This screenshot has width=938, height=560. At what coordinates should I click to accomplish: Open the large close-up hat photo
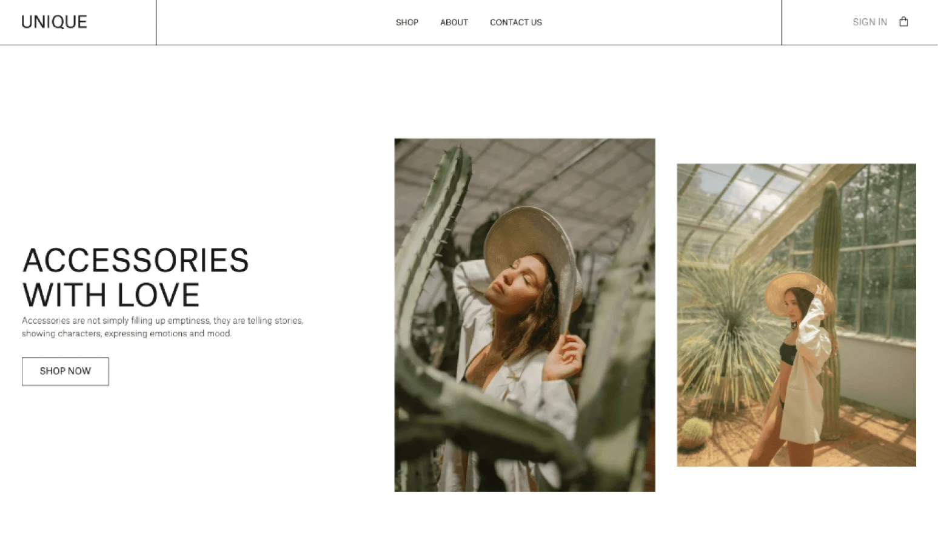coord(524,315)
